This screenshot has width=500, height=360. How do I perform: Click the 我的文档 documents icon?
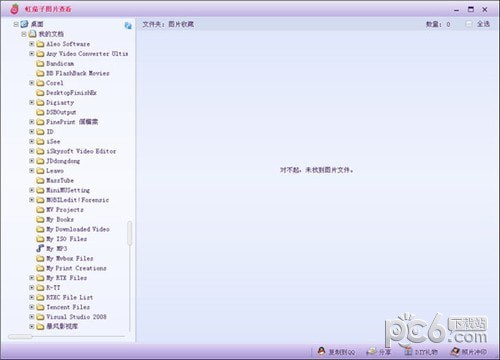click(32, 34)
